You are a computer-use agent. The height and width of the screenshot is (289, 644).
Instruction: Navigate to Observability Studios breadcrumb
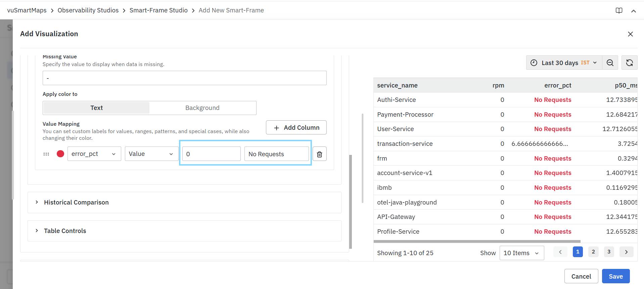point(88,10)
